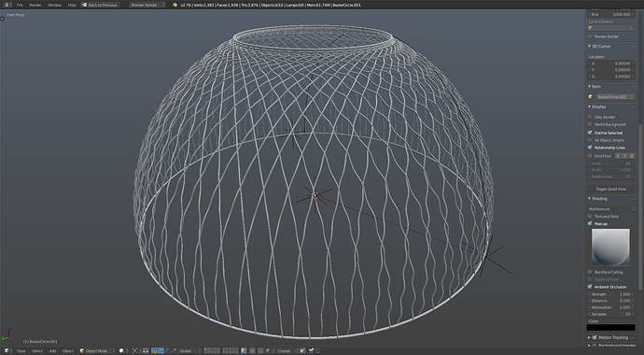Screen dimensions: 644x355
Task: Open the 3D View's View menu
Action: point(21,351)
